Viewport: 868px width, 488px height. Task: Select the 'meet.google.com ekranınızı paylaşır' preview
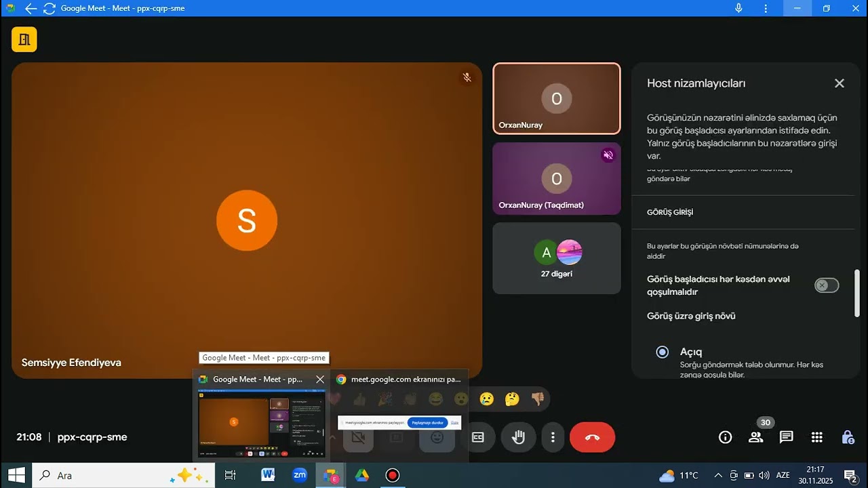point(399,415)
